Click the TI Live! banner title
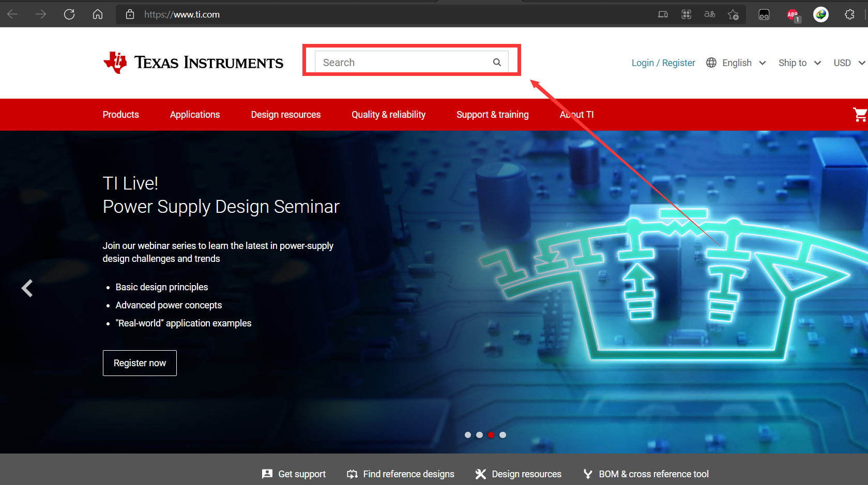The image size is (868, 485). pos(130,183)
